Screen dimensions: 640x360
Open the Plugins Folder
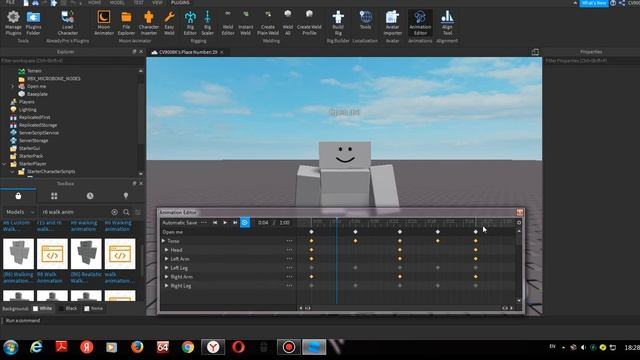(x=33, y=23)
